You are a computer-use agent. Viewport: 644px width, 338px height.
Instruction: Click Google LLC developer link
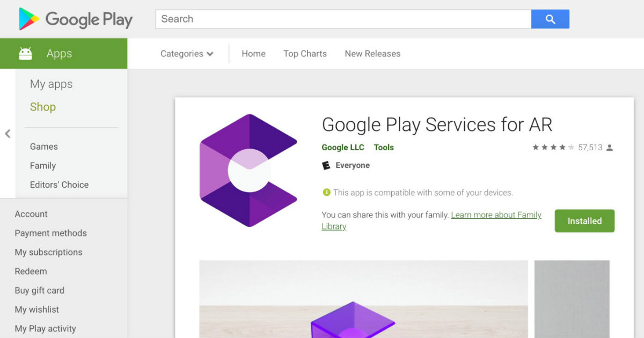tap(343, 148)
